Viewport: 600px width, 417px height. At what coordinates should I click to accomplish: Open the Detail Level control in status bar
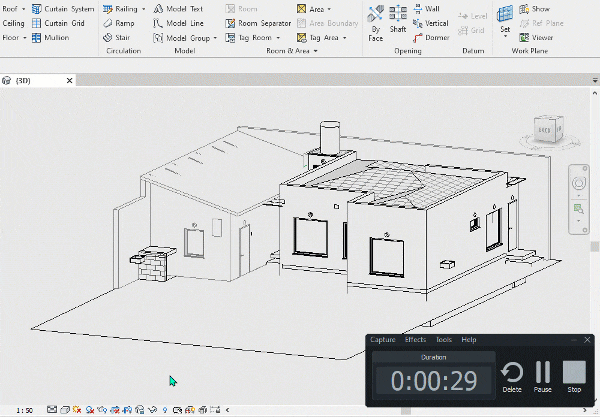52,410
